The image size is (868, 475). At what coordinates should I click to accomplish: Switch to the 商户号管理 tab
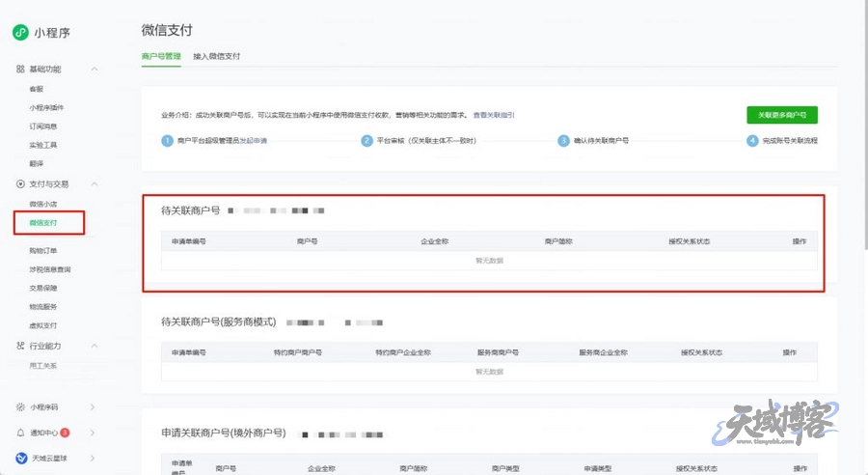[161, 56]
